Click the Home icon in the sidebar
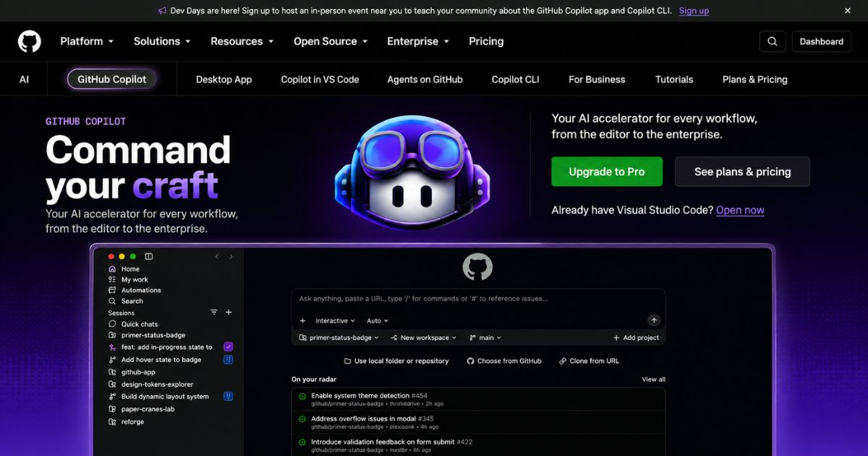The image size is (868, 456). click(112, 269)
